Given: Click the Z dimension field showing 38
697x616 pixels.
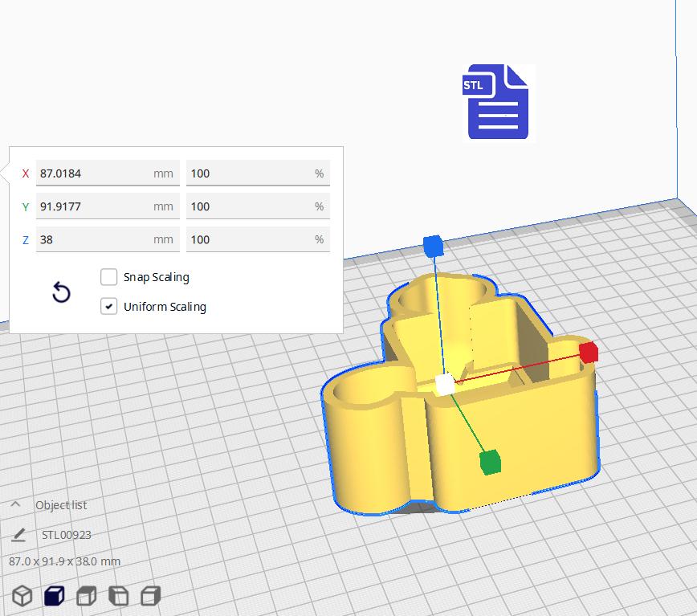Looking at the screenshot, I should [x=92, y=239].
